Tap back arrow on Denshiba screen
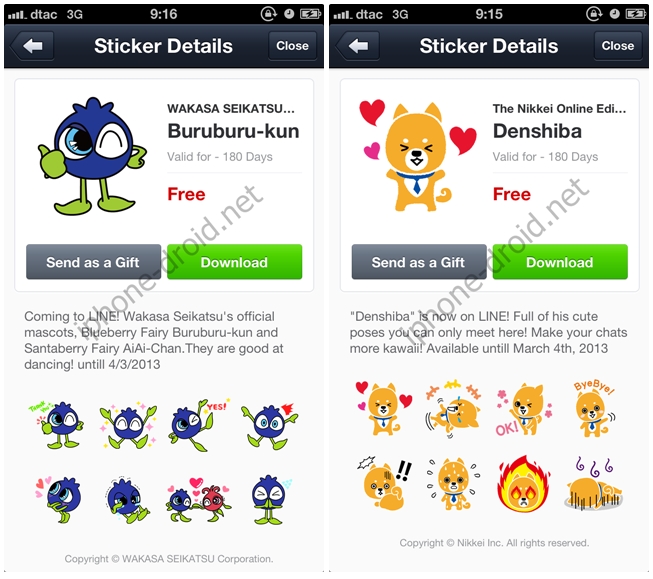This screenshot has height=579, width=653. point(358,46)
